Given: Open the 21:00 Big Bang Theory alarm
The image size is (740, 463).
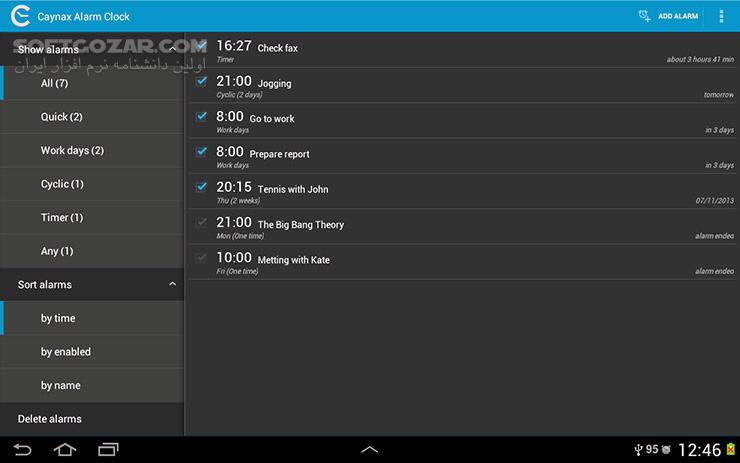Looking at the screenshot, I should (462, 227).
